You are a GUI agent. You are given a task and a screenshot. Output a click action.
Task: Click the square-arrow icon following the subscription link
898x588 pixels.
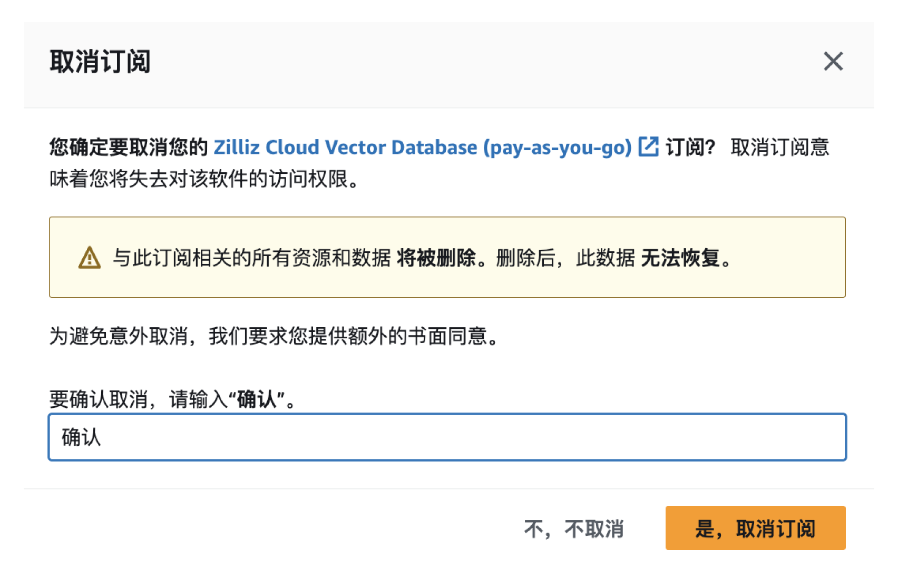click(x=649, y=148)
